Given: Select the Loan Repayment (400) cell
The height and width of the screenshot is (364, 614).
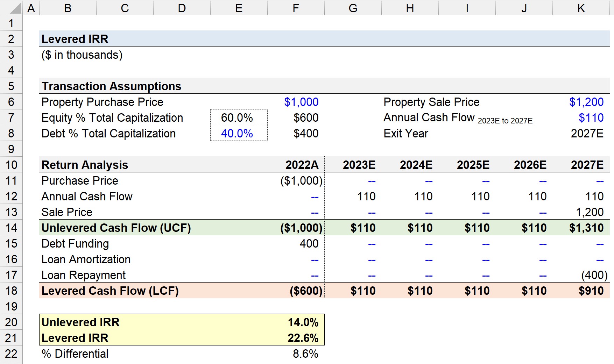Looking at the screenshot, I should coord(581,275).
